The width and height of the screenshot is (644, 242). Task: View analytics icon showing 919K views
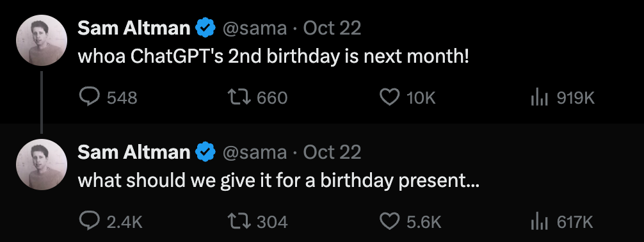click(x=540, y=98)
